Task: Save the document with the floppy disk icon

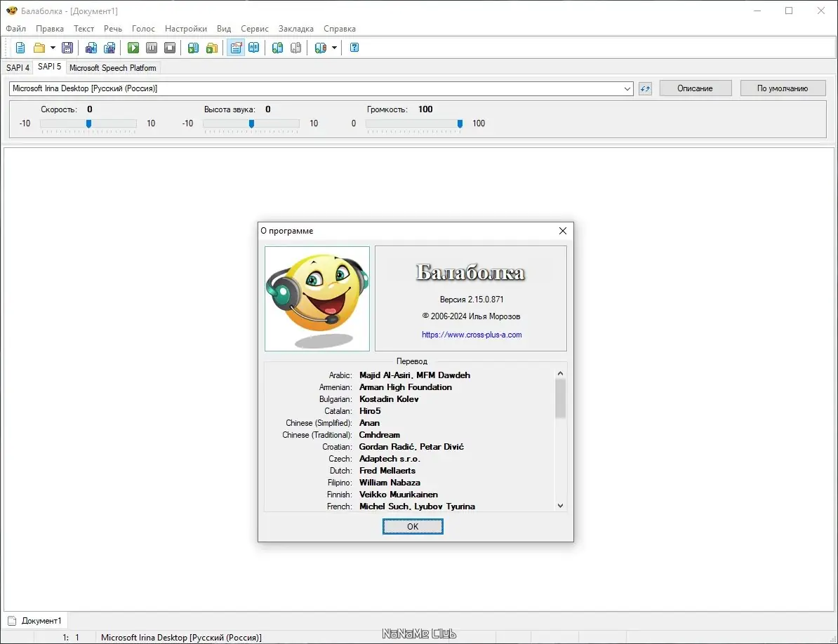Action: (x=67, y=48)
